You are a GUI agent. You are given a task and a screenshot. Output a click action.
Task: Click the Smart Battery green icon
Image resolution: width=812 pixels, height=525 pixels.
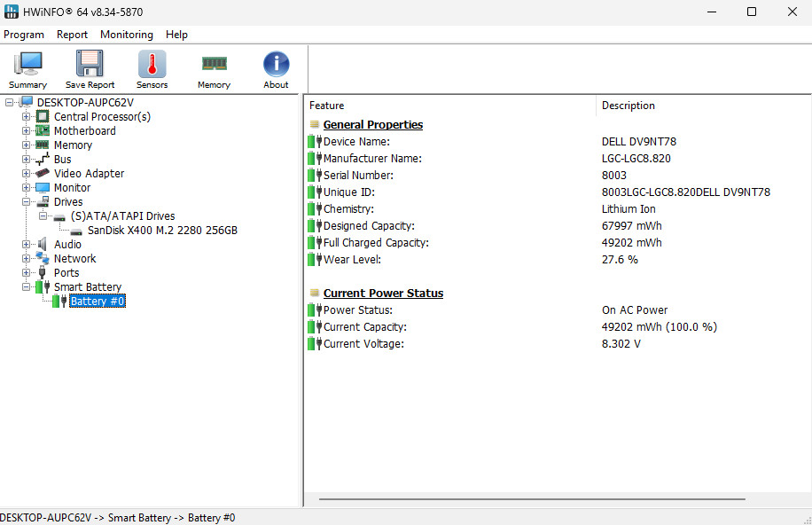[x=43, y=286]
